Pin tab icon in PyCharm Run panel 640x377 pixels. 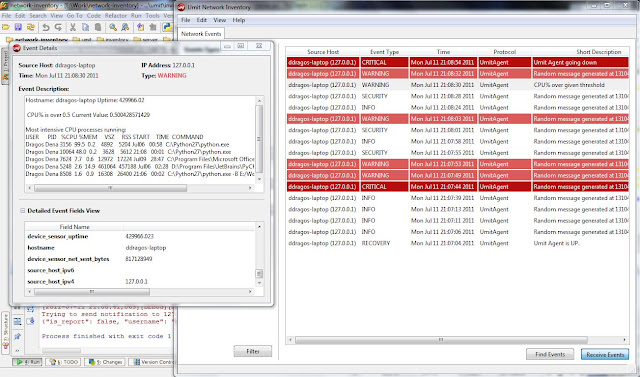pos(18,336)
